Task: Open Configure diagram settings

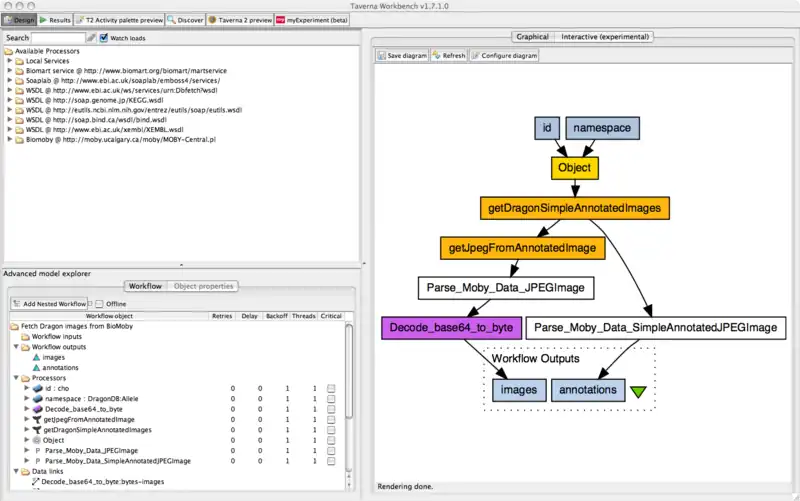Action: [x=476, y=56]
